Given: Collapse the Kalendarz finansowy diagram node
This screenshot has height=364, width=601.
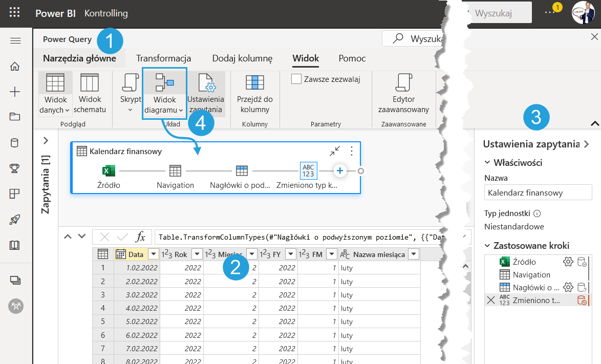Looking at the screenshot, I should [335, 151].
